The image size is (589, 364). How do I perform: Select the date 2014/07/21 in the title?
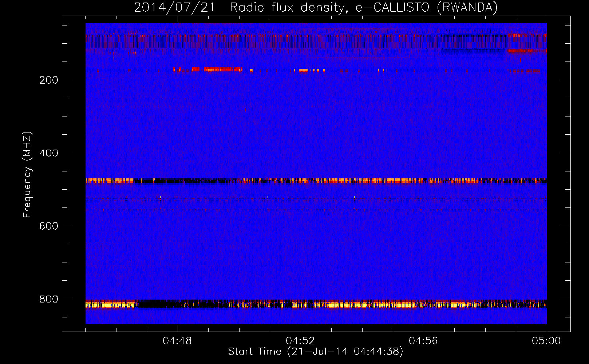point(174,7)
